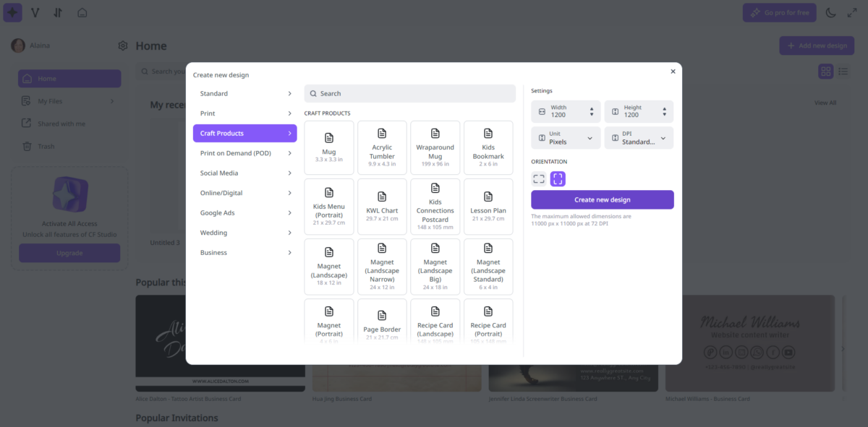Open the Michael Williams business card thumbnail
The height and width of the screenshot is (427, 868).
coord(750,343)
